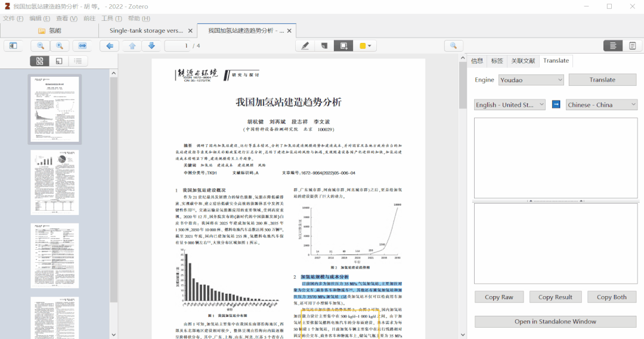
Task: Go to previous page arrow
Action: (x=132, y=45)
